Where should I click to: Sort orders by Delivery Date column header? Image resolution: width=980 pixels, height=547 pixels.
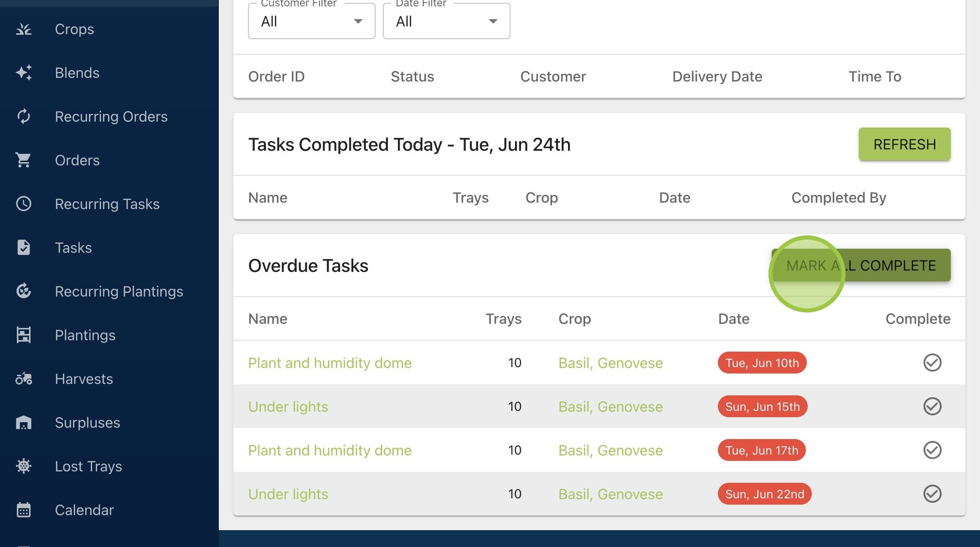point(717,77)
